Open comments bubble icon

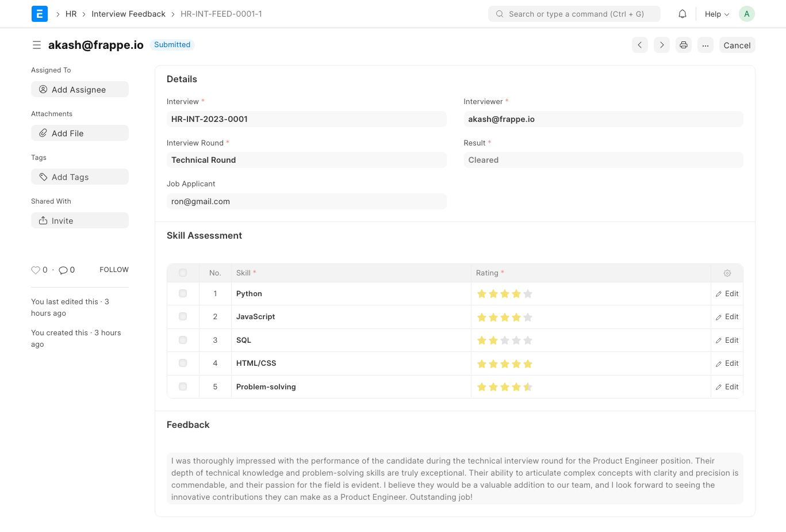63,270
